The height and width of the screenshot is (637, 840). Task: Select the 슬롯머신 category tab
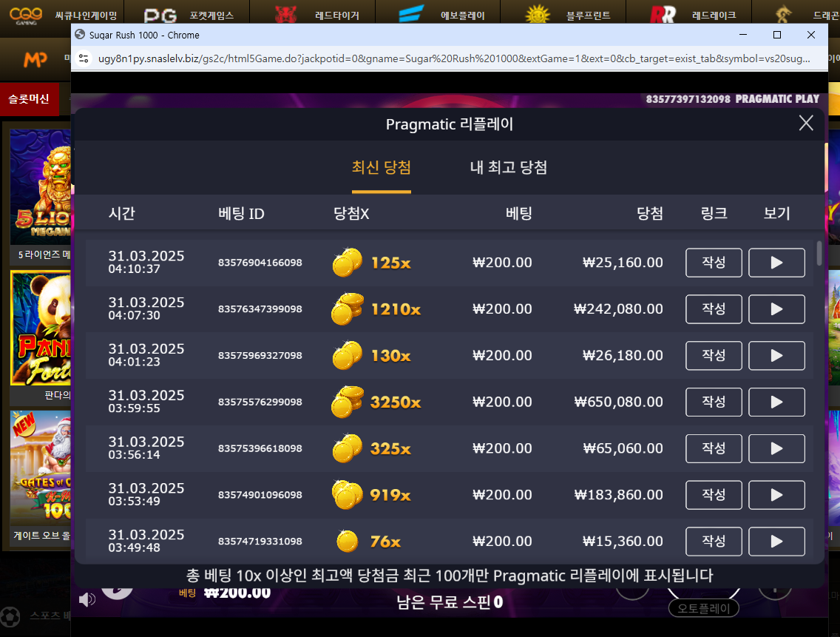(29, 99)
